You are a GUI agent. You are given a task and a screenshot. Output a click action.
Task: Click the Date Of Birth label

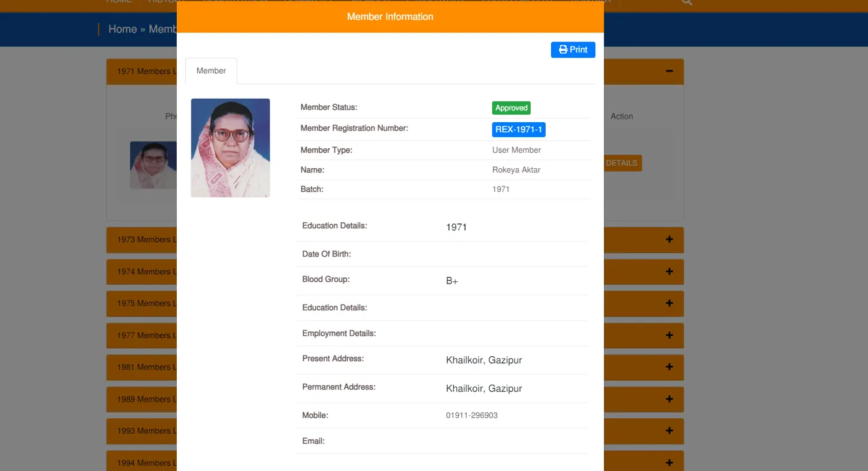pyautogui.click(x=327, y=254)
